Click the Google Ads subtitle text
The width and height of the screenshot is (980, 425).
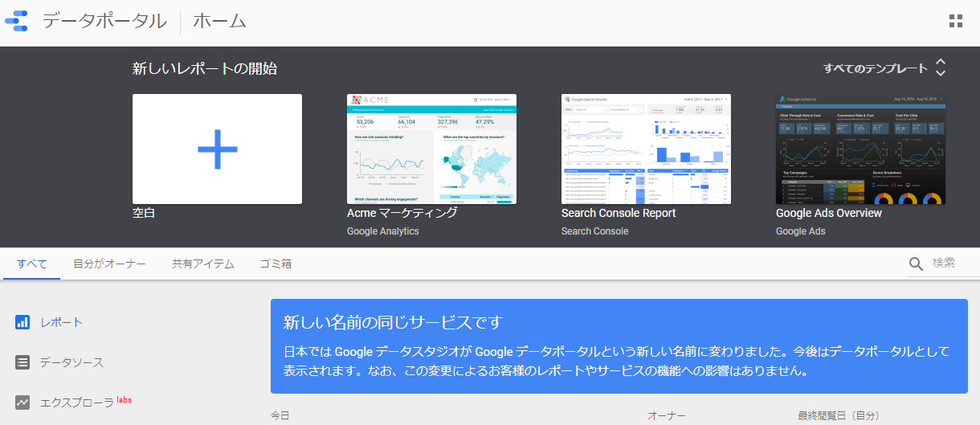(801, 231)
